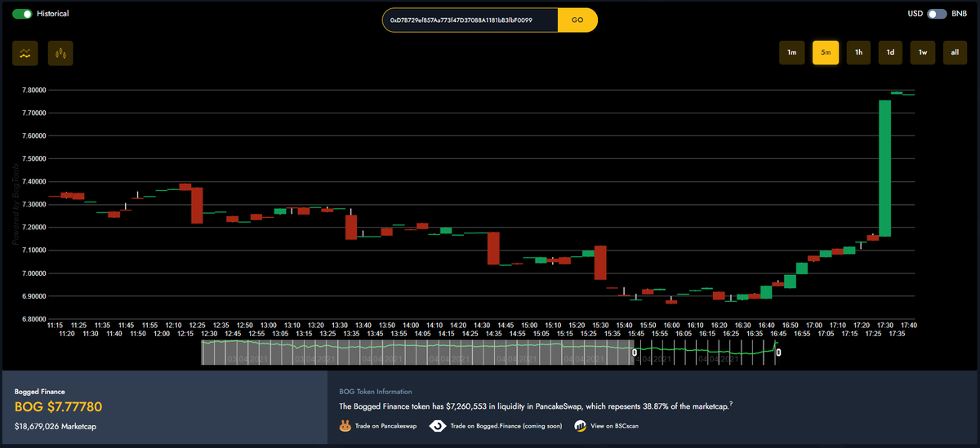The width and height of the screenshot is (980, 448).
Task: Click the Bogged.Finance eye logo icon
Action: (x=437, y=425)
